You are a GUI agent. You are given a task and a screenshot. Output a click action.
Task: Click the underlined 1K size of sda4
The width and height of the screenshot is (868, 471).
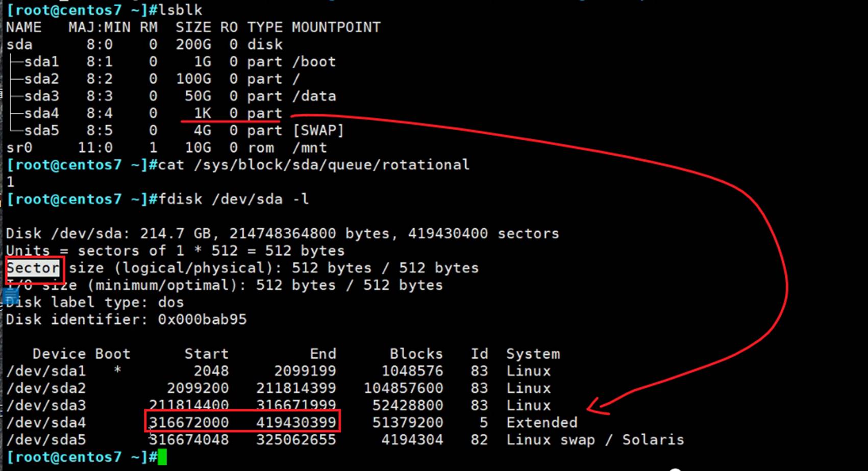point(202,113)
